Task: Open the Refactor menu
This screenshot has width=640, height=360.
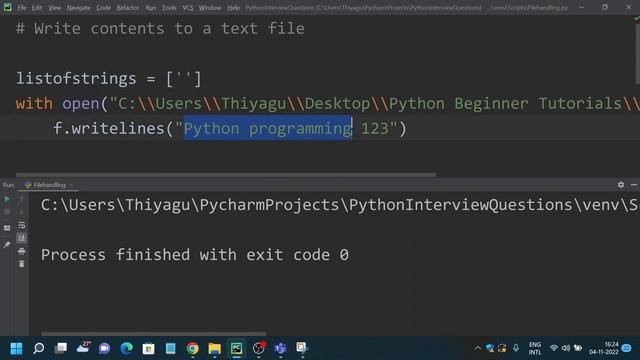Action: 128,8
